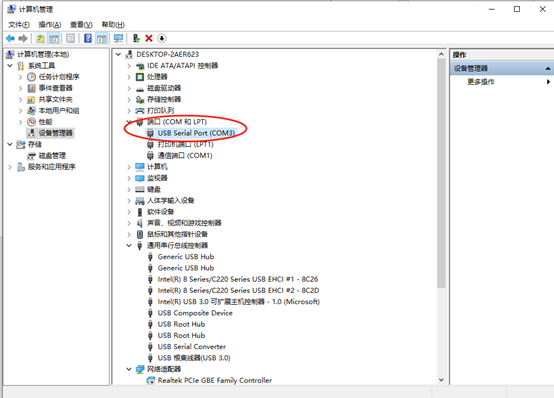Expand the 任务计划程序 node
Viewport: 554px width, 398px height.
click(x=20, y=77)
